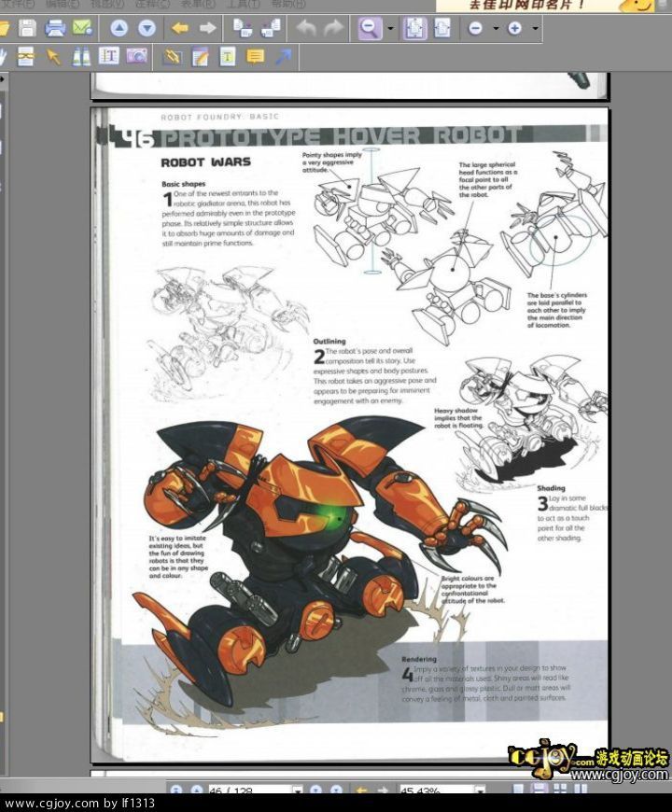Redo the last action

click(334, 28)
